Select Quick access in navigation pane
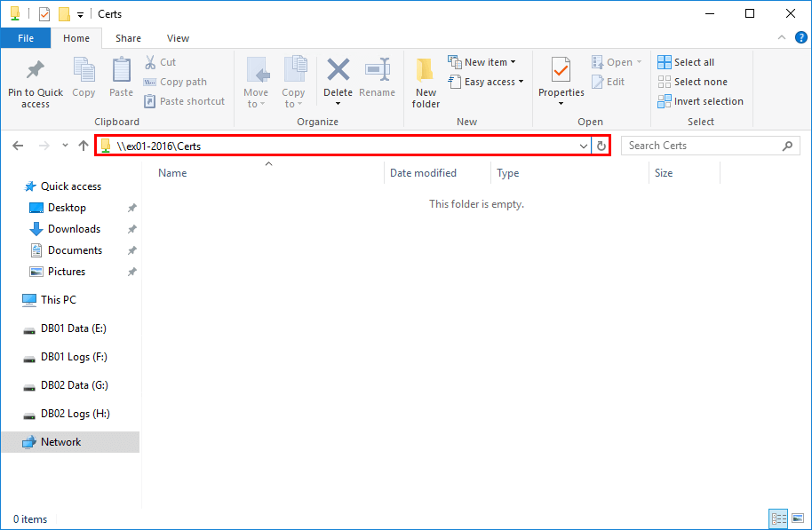 point(70,186)
